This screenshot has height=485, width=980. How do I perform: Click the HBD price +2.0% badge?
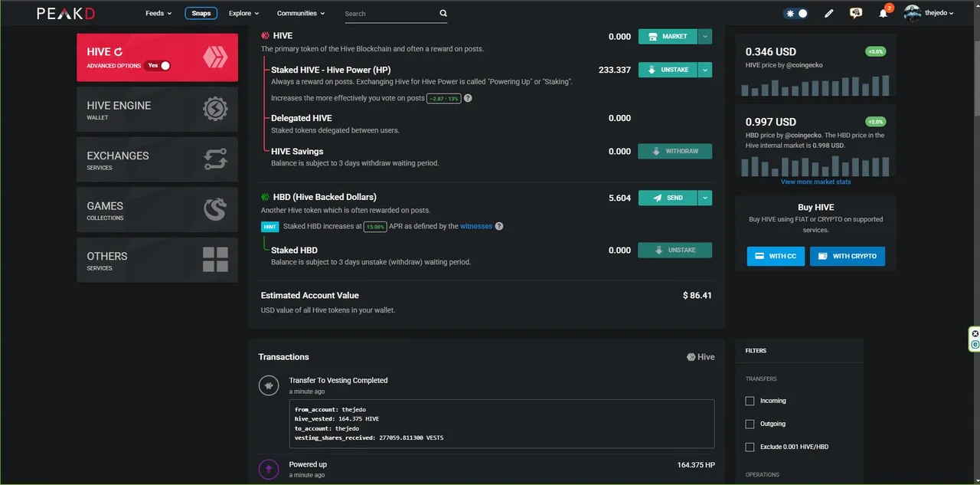click(875, 121)
